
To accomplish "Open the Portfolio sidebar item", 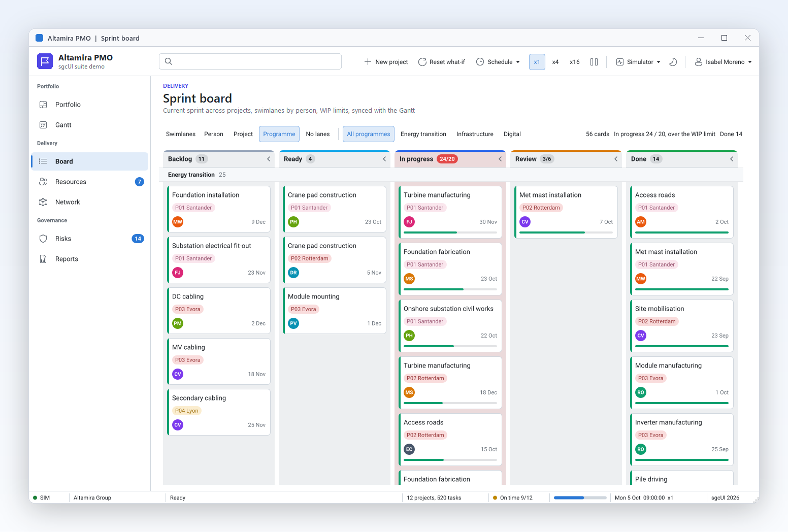I will [x=89, y=105].
